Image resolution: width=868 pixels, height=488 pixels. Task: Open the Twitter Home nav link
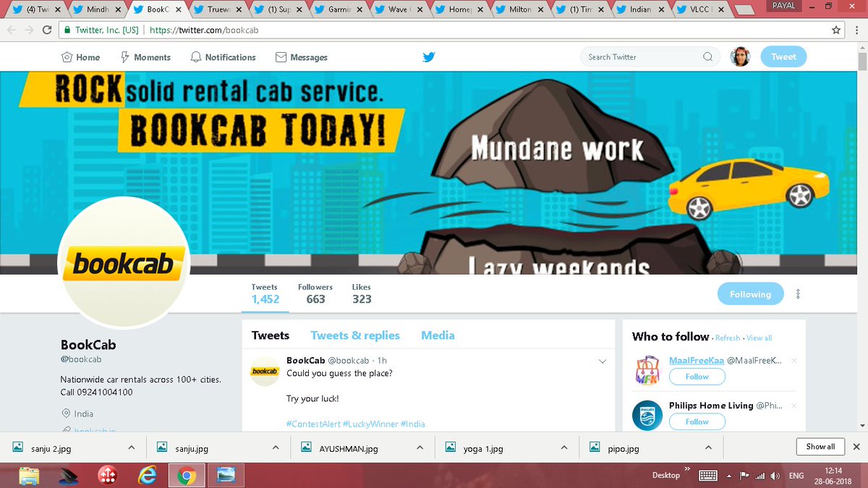[x=81, y=57]
